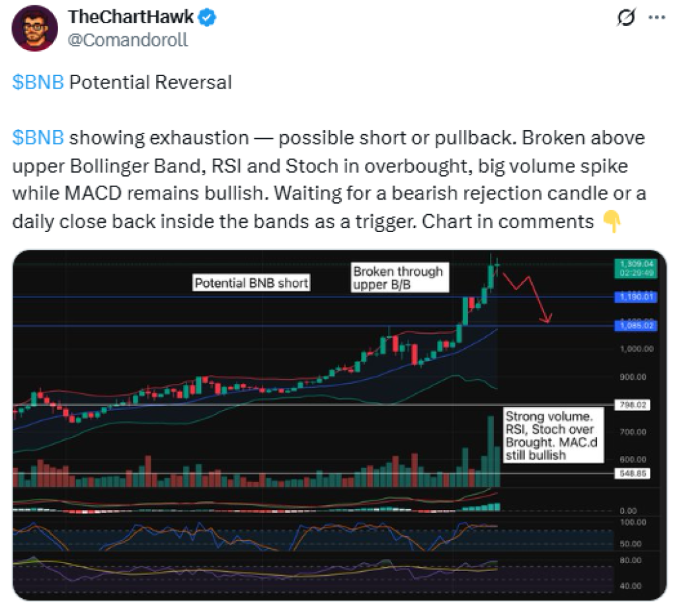Click the Strong volume annotation box
The width and height of the screenshot is (677, 616).
tap(550, 436)
